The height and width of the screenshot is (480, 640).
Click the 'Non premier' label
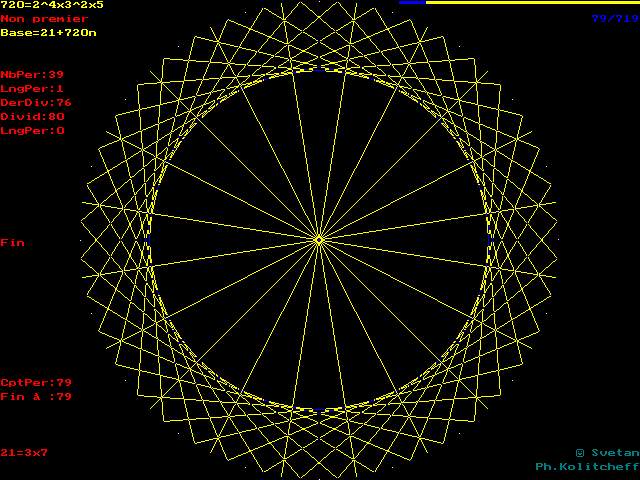pos(44,18)
